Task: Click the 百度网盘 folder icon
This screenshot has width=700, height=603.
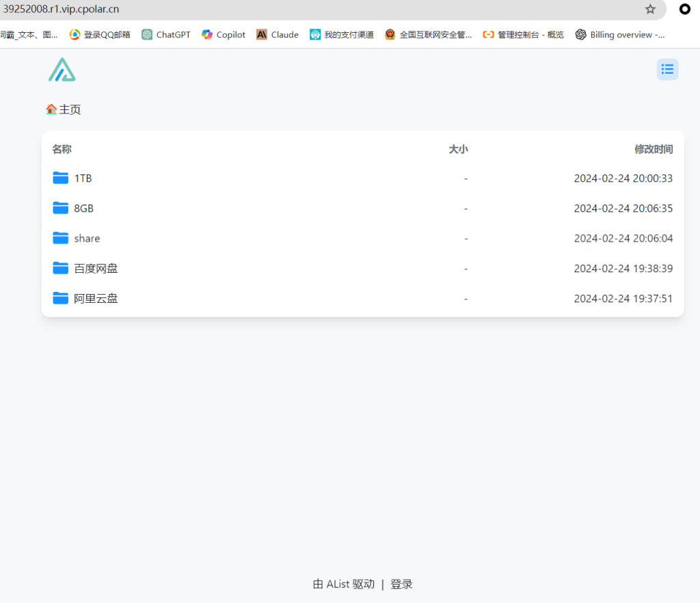Action: (x=61, y=268)
